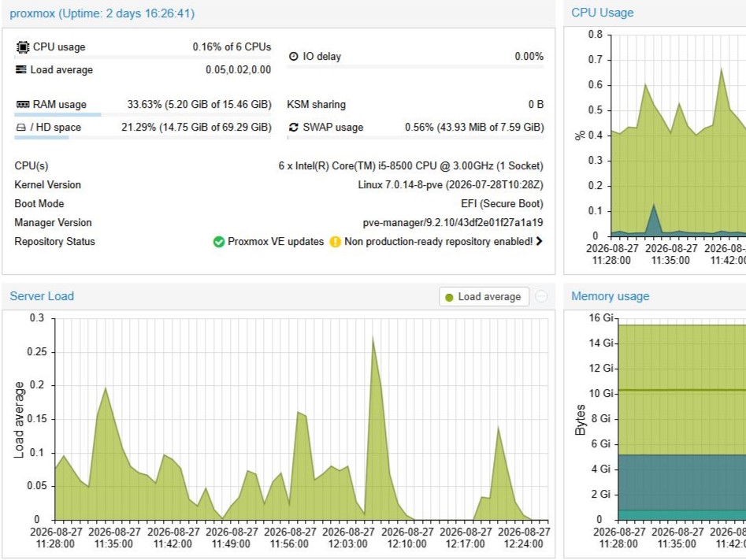Click kernel version 'Linux 7.0.14-8-pve' text
The height and width of the screenshot is (560, 746).
(x=400, y=184)
